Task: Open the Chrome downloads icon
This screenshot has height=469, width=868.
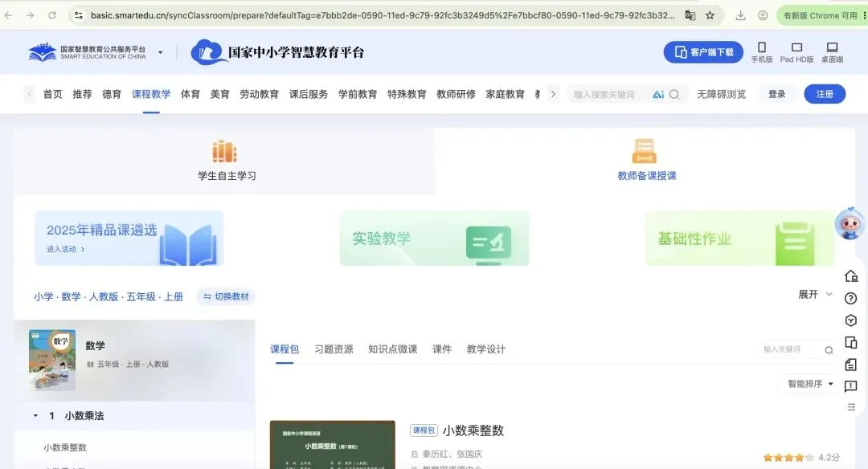Action: click(x=741, y=15)
